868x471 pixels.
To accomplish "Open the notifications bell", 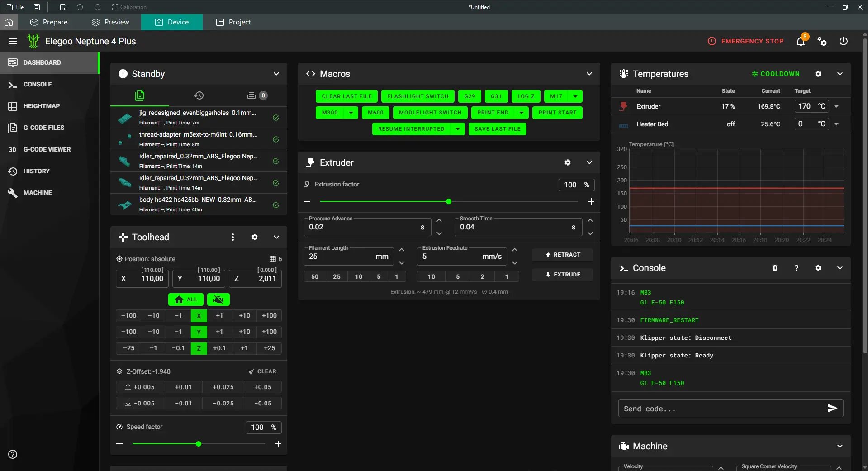I will click(800, 42).
